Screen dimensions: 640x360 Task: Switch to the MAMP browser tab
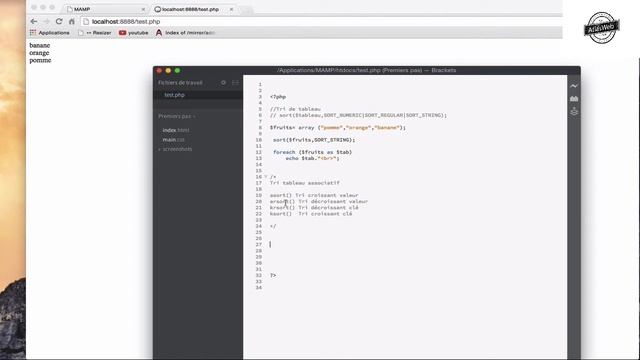pyautogui.click(x=104, y=9)
